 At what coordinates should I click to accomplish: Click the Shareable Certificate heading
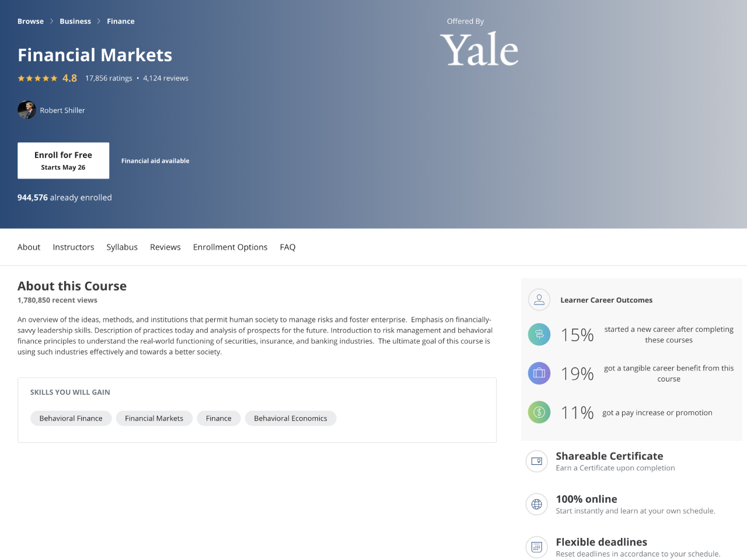coord(609,456)
